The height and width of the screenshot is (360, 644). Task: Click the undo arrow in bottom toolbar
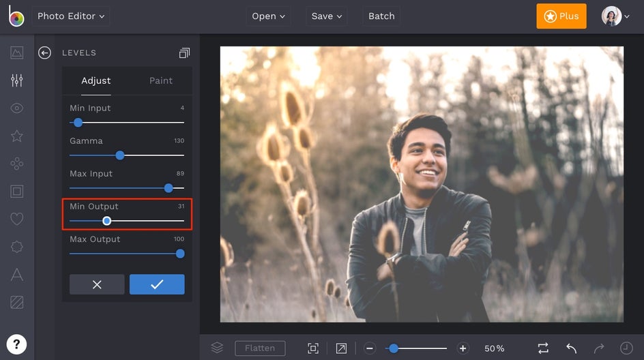point(572,348)
